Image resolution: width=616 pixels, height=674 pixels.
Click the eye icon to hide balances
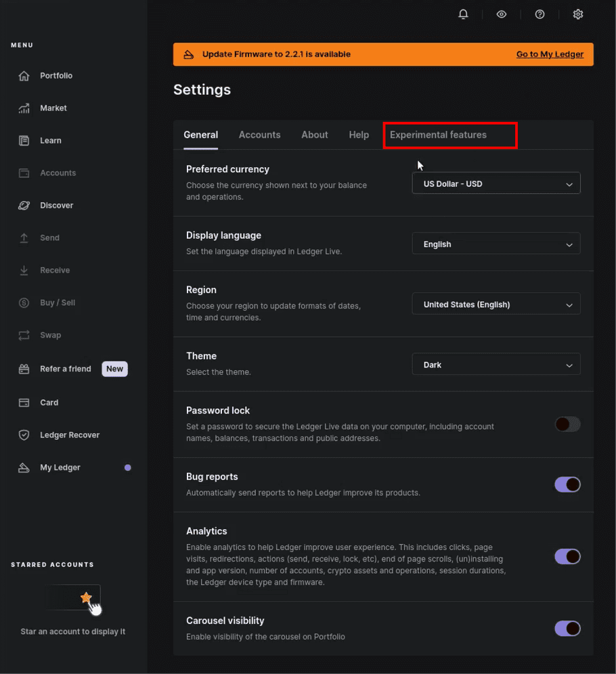click(x=502, y=14)
